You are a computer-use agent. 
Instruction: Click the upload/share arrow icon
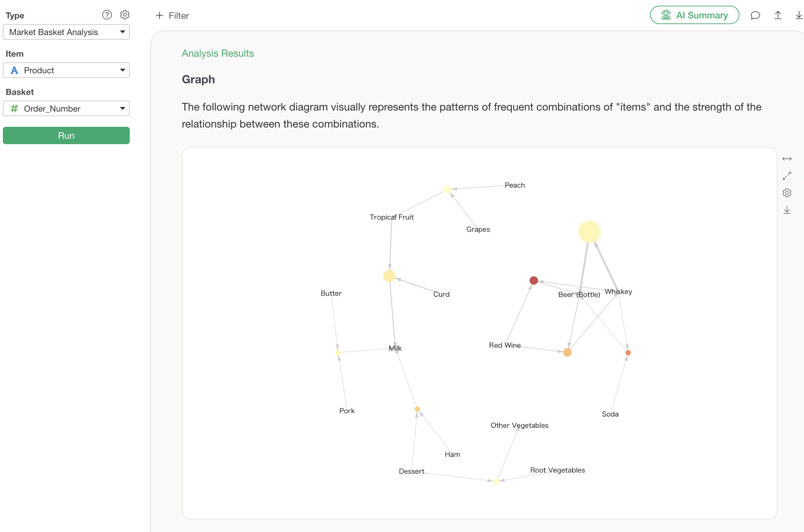pos(778,15)
